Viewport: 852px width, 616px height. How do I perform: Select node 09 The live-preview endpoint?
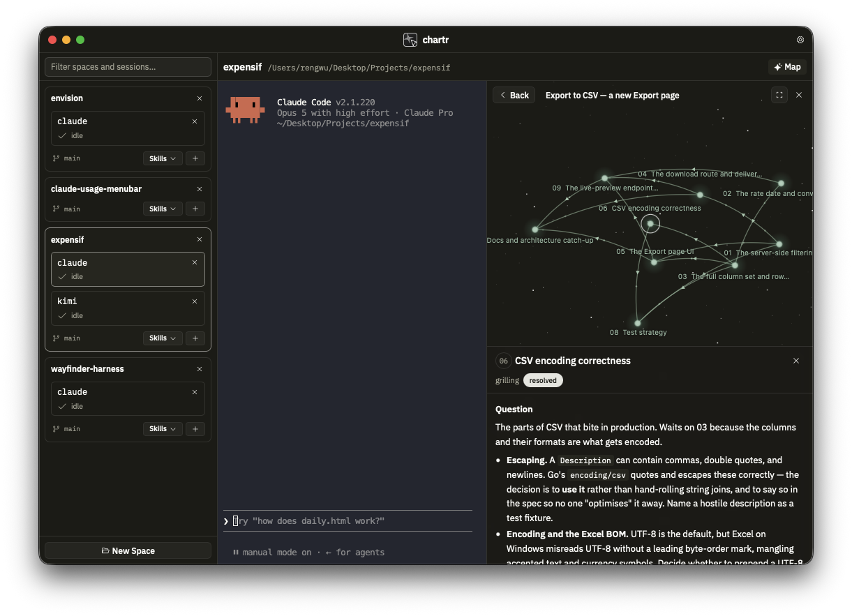pos(605,179)
